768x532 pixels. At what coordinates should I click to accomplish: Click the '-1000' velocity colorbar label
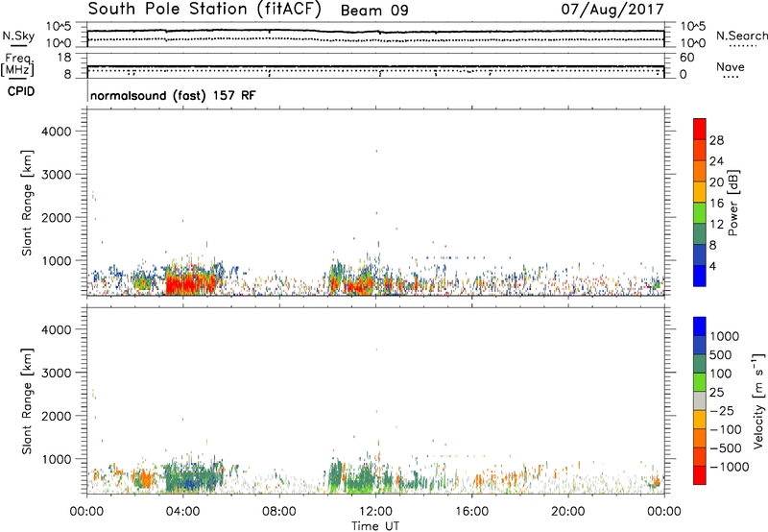(729, 467)
